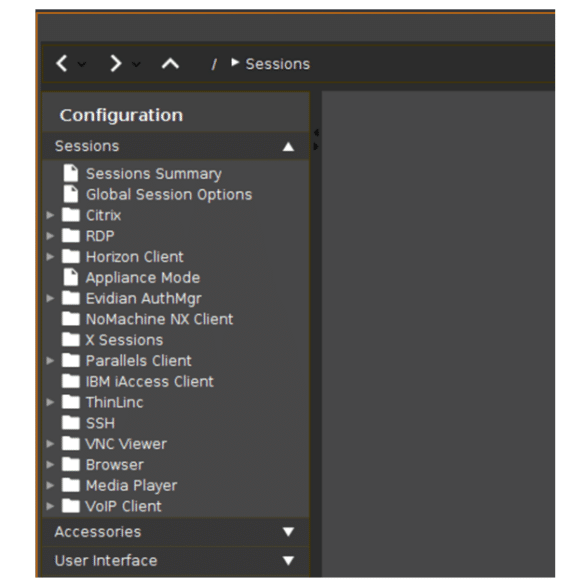Click the Appliance Mode page icon
The image size is (585, 585).
[71, 277]
